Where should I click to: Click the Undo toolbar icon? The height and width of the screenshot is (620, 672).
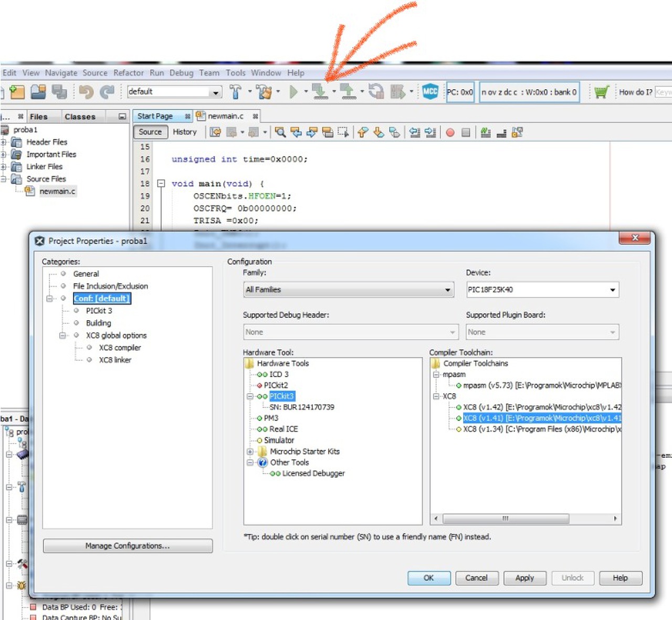(x=86, y=92)
